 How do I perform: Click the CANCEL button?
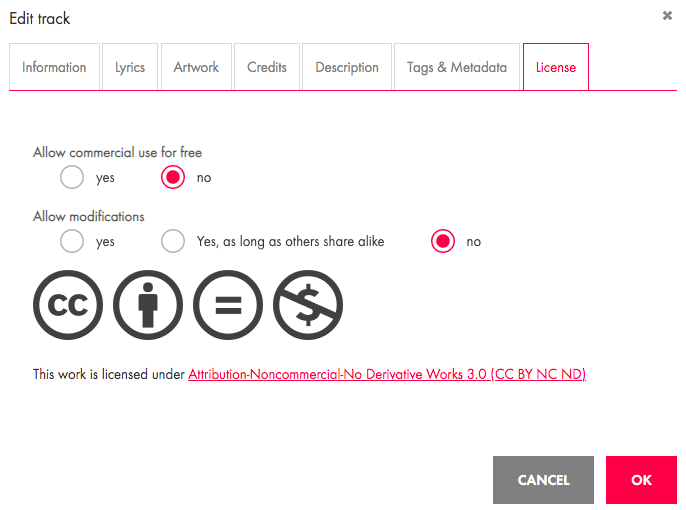[543, 480]
